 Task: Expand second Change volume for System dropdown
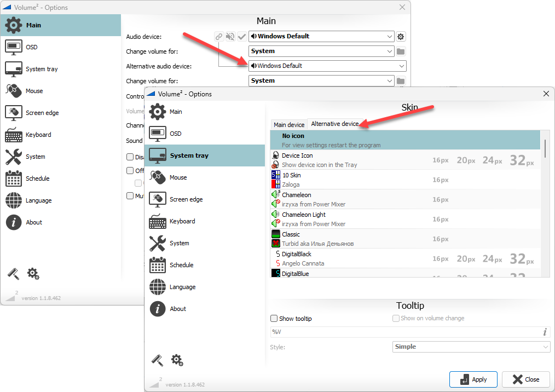pyautogui.click(x=321, y=80)
